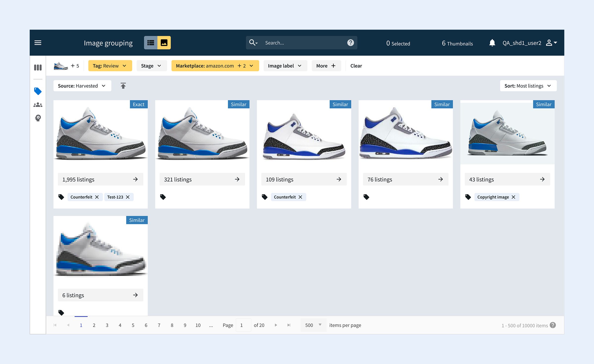Select the Exact match sneaker thumbnail
This screenshot has height=364, width=594.
[x=100, y=134]
